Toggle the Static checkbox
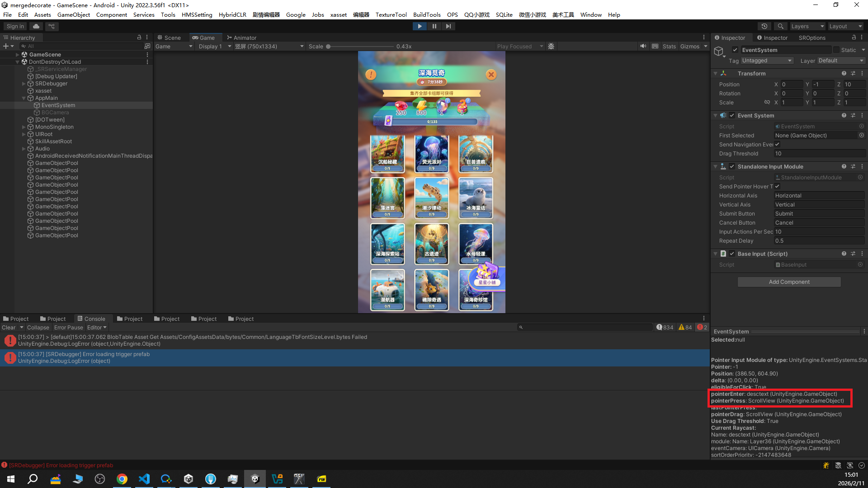This screenshot has width=868, height=488. [836, 50]
